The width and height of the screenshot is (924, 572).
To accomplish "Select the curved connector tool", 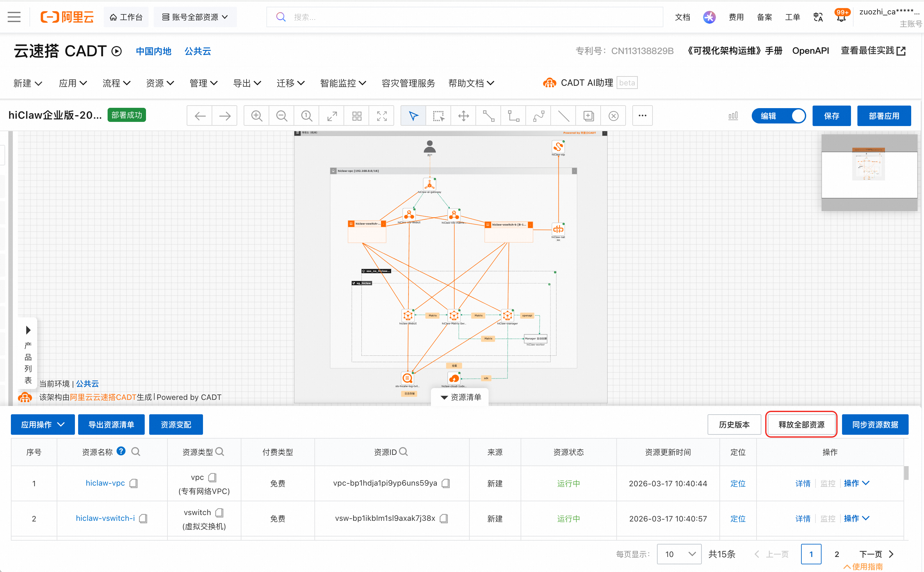I will tap(539, 116).
